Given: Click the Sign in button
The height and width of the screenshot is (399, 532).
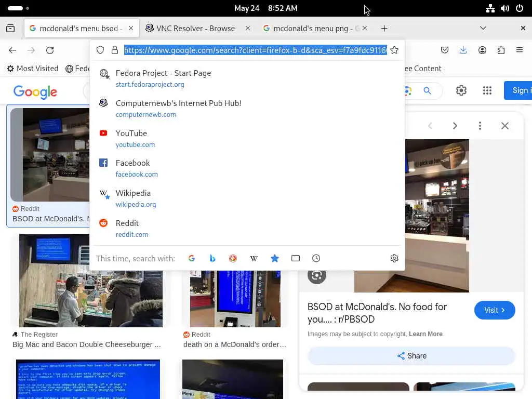Looking at the screenshot, I should click(x=518, y=90).
